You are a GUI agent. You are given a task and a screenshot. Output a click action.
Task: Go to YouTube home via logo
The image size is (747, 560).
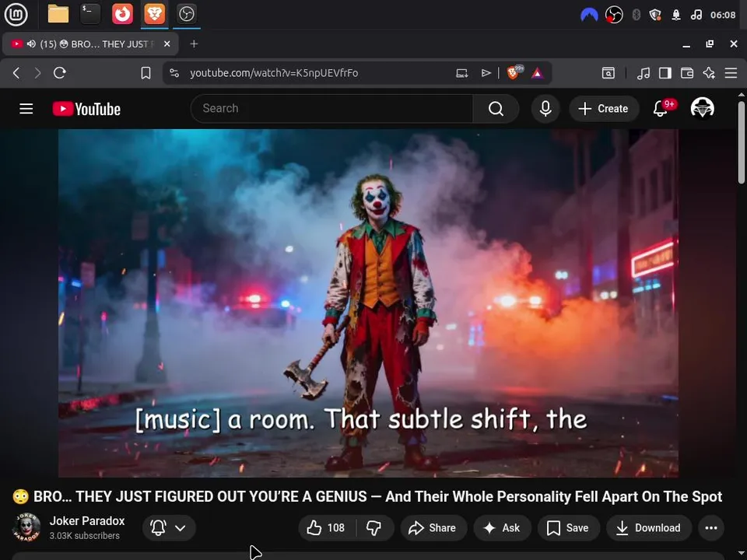point(86,109)
